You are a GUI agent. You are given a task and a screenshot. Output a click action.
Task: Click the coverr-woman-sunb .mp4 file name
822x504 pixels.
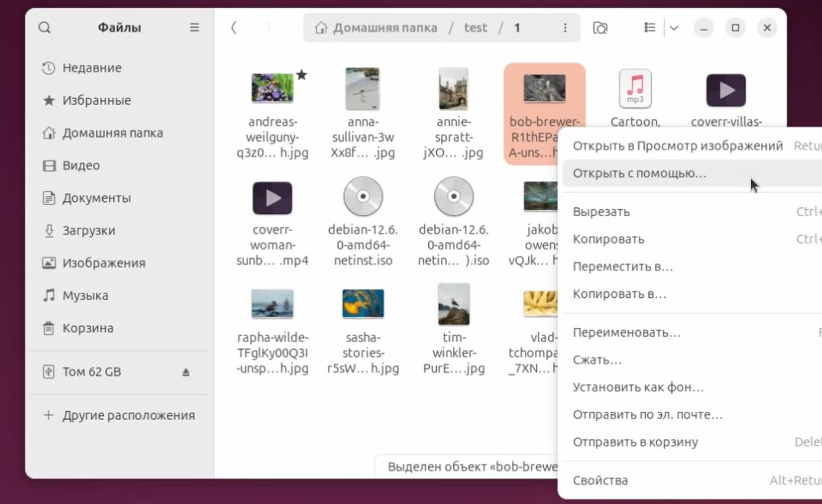point(272,245)
